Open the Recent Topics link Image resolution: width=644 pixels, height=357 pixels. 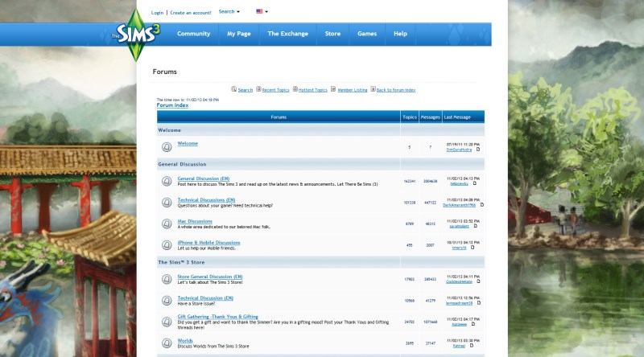[275, 90]
